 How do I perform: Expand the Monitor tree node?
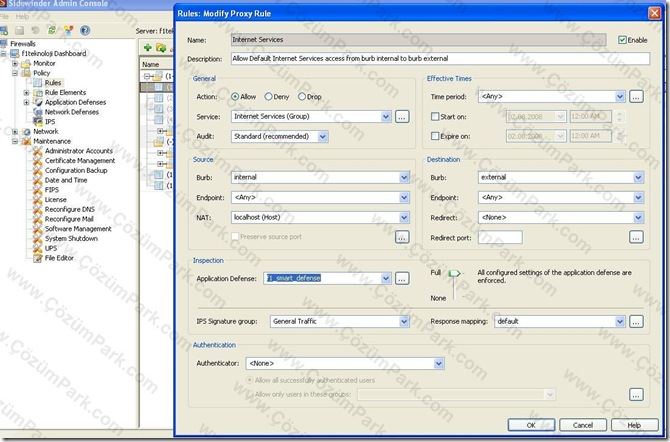[15, 63]
